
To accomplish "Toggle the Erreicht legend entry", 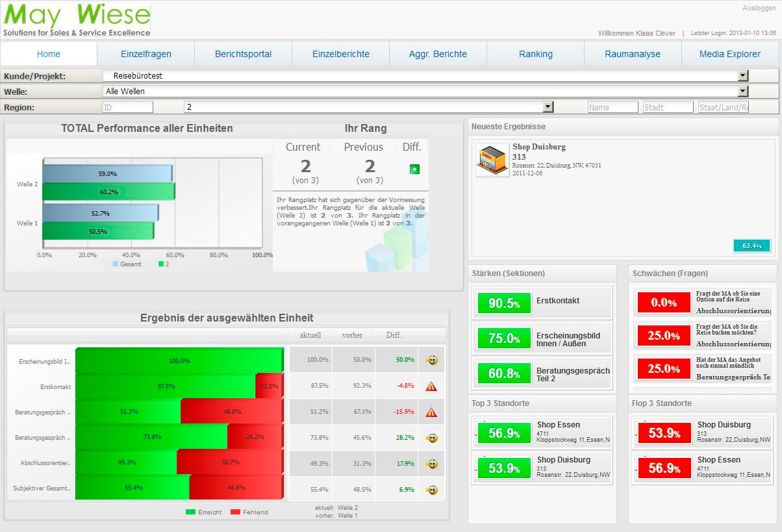I will click(x=204, y=512).
